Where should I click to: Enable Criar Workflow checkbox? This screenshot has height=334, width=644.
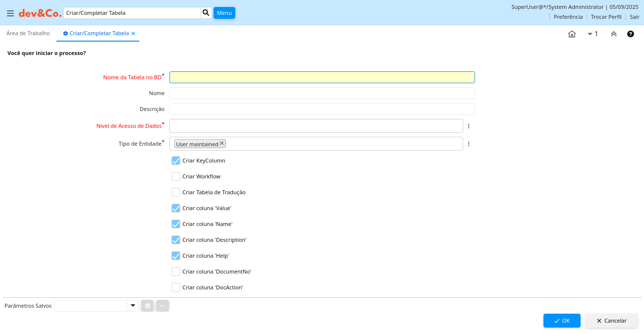pos(176,176)
